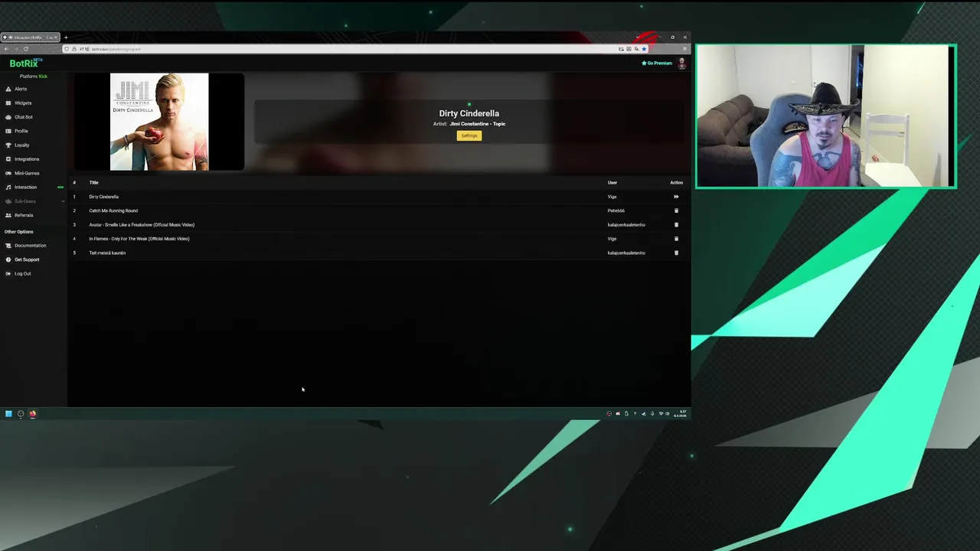This screenshot has height=551, width=980.
Task: Click the BotRix logo
Action: 26,63
